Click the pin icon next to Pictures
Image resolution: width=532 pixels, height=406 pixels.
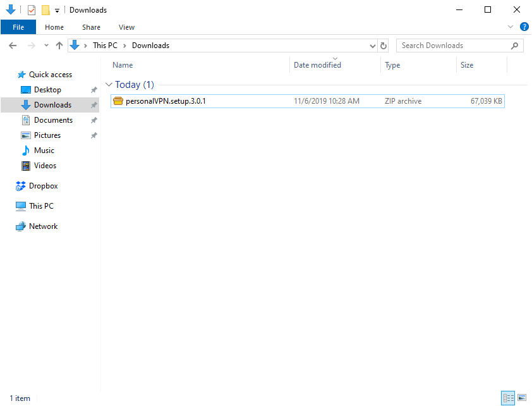pyautogui.click(x=94, y=135)
